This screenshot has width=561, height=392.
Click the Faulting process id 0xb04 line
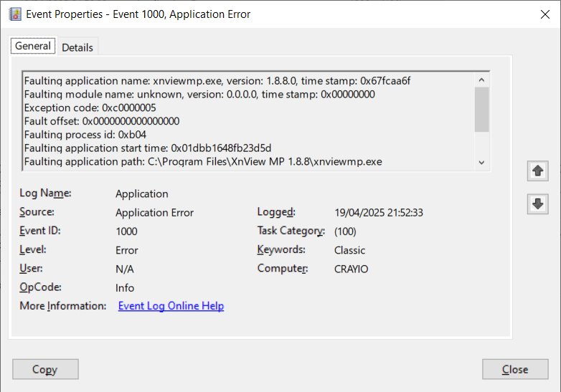85,135
